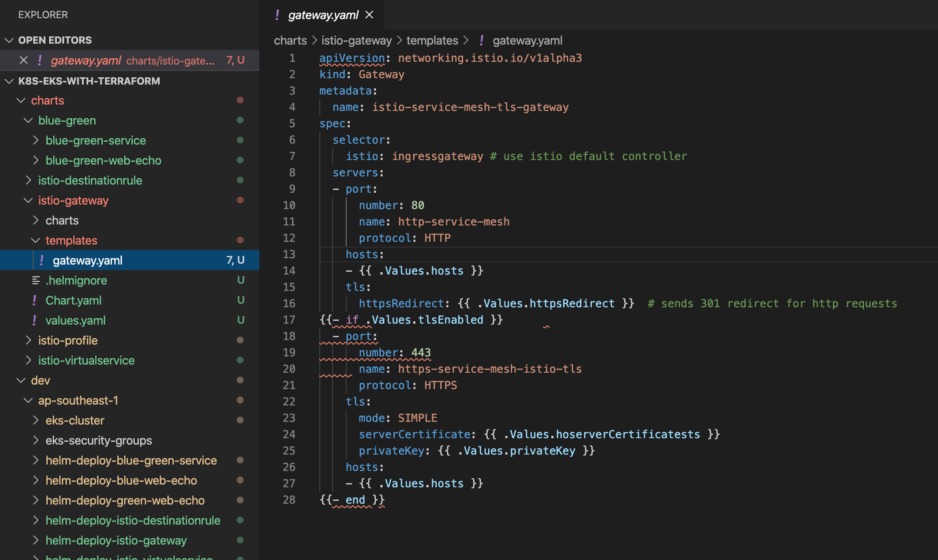Close gateway.yaml in Open Editors list
This screenshot has width=938, height=560.
point(24,60)
